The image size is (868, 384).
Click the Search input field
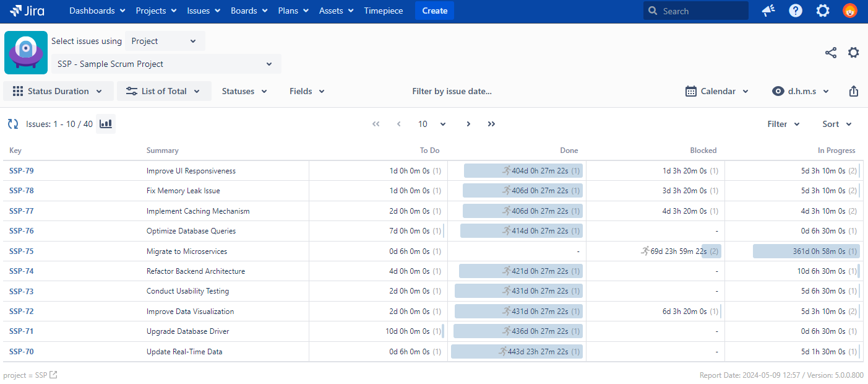click(x=695, y=11)
